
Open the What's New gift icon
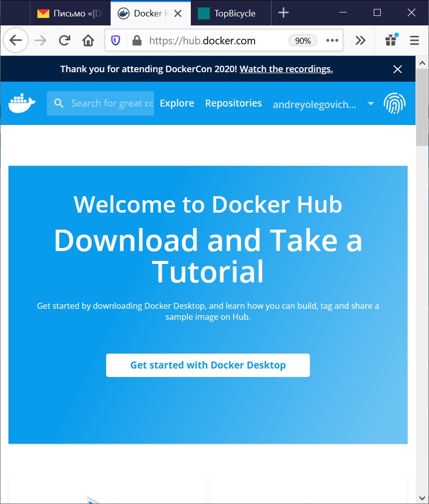391,40
